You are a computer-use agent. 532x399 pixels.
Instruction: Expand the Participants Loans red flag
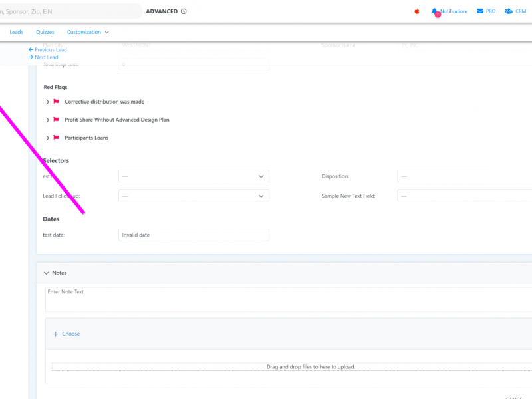(x=47, y=138)
